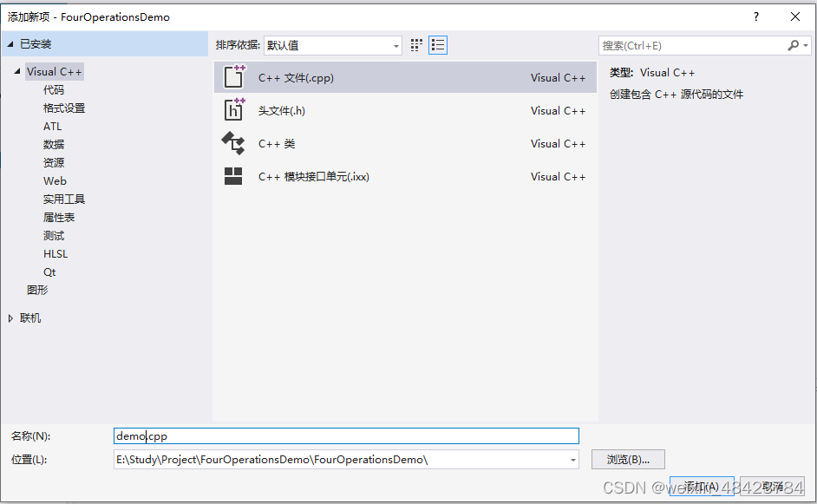
Task: Close the 添加新项 dialog
Action: [795, 16]
